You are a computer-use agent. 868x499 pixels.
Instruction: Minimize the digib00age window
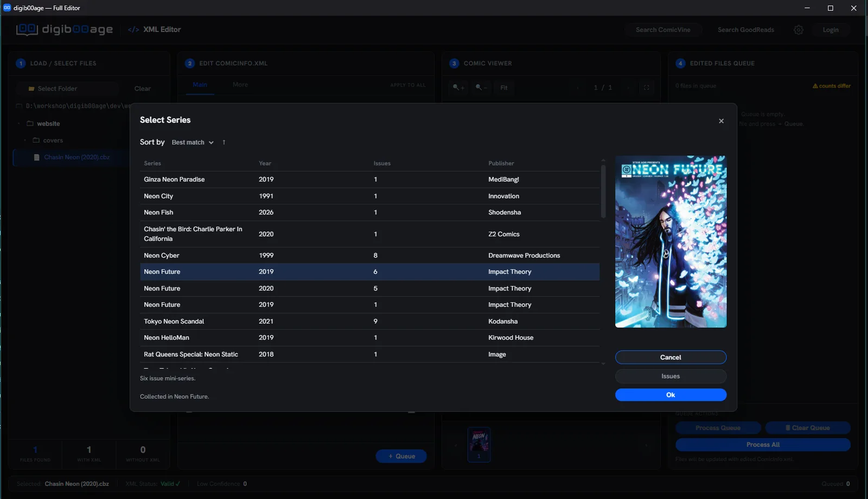pyautogui.click(x=807, y=8)
